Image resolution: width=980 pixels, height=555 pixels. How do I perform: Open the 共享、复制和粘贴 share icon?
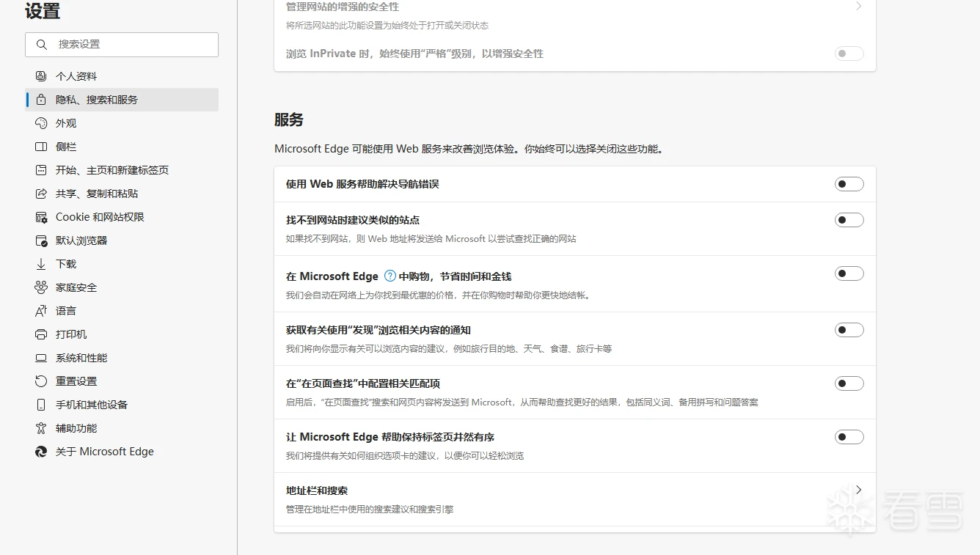(x=41, y=194)
